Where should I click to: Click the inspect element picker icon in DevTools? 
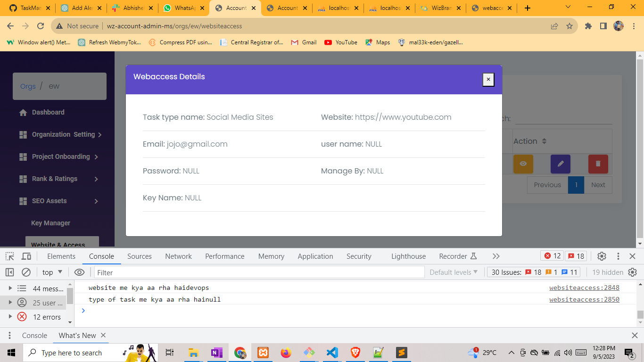9,256
